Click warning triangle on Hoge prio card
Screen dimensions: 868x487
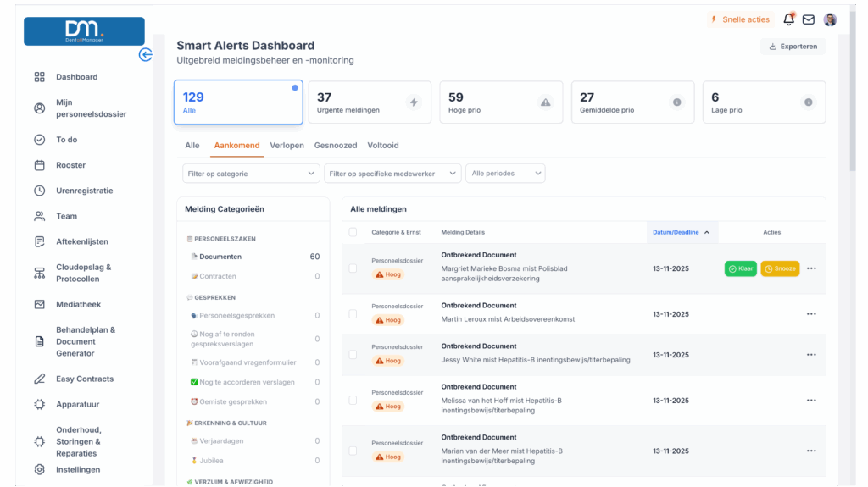tap(546, 102)
